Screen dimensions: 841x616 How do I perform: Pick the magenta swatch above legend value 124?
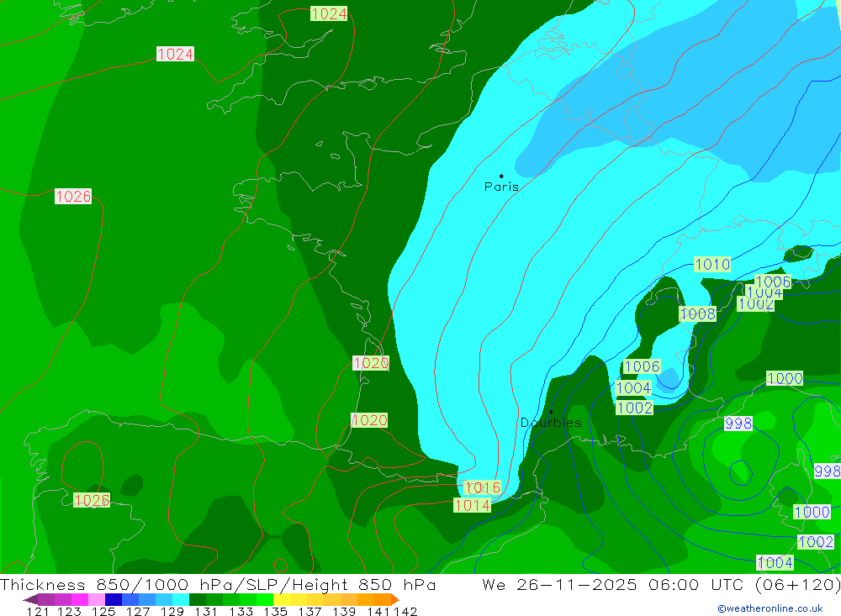[80, 599]
